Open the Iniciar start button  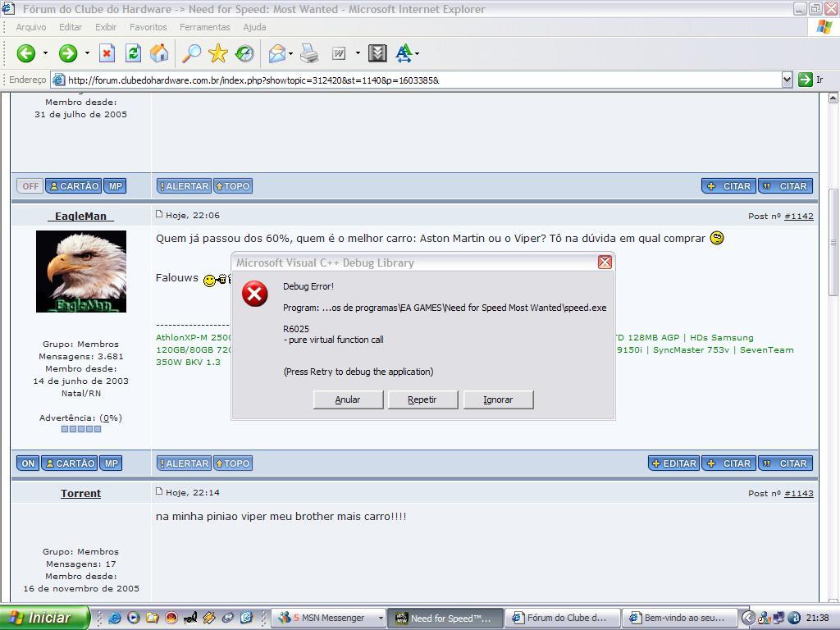pos(44,618)
